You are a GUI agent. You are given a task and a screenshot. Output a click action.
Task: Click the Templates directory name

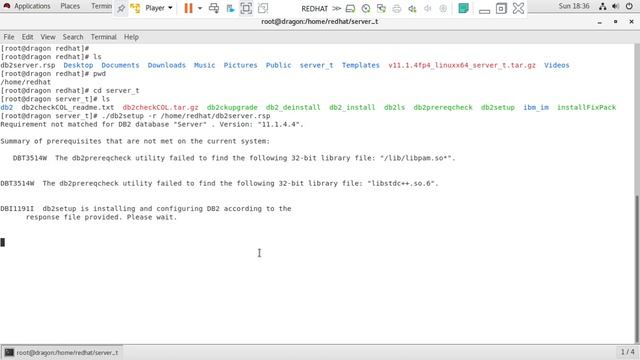pyautogui.click(x=361, y=65)
